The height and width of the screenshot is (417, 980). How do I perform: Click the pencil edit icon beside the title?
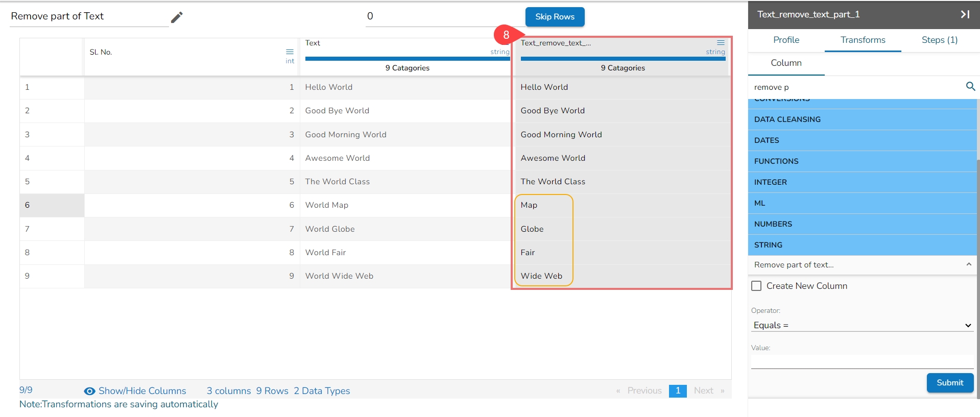[177, 17]
